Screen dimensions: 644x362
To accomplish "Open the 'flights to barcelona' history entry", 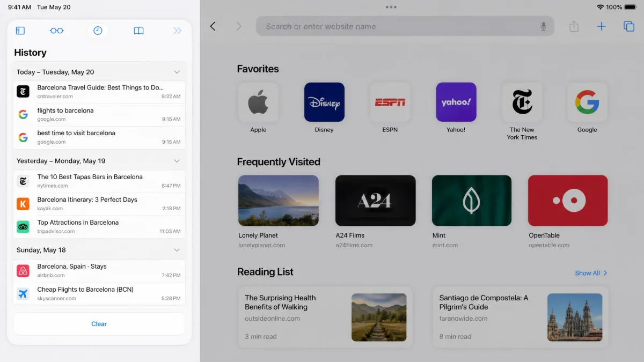I will [99, 115].
